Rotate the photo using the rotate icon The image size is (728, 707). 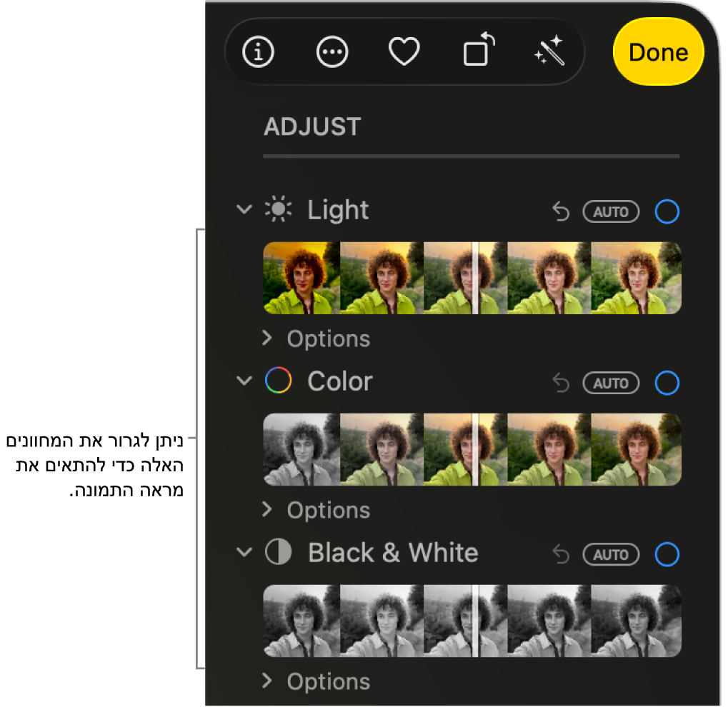pos(479,49)
